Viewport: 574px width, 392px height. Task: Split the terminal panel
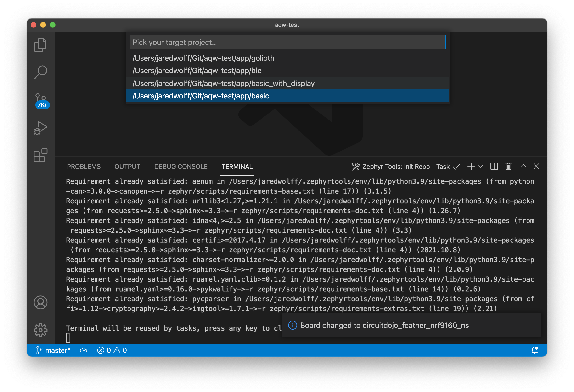pyautogui.click(x=494, y=167)
